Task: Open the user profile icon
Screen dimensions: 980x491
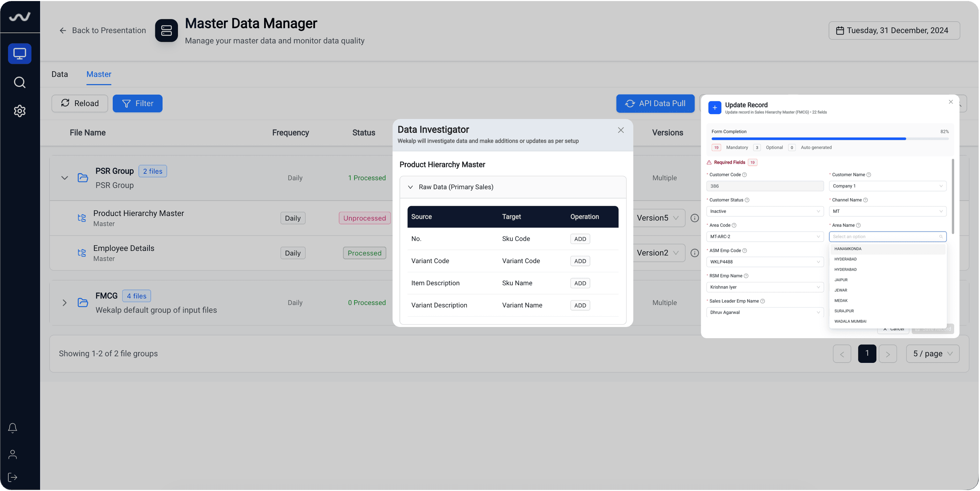Action: tap(13, 454)
